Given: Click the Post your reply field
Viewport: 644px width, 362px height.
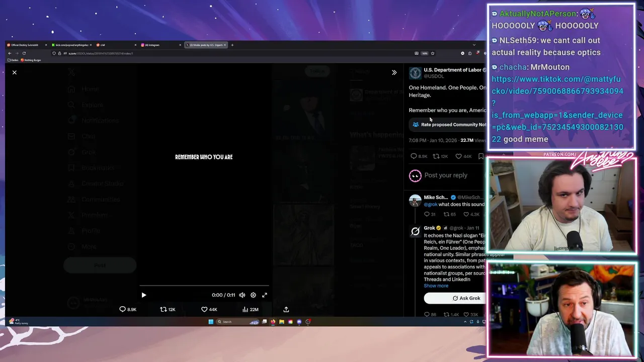Looking at the screenshot, I should click(446, 175).
